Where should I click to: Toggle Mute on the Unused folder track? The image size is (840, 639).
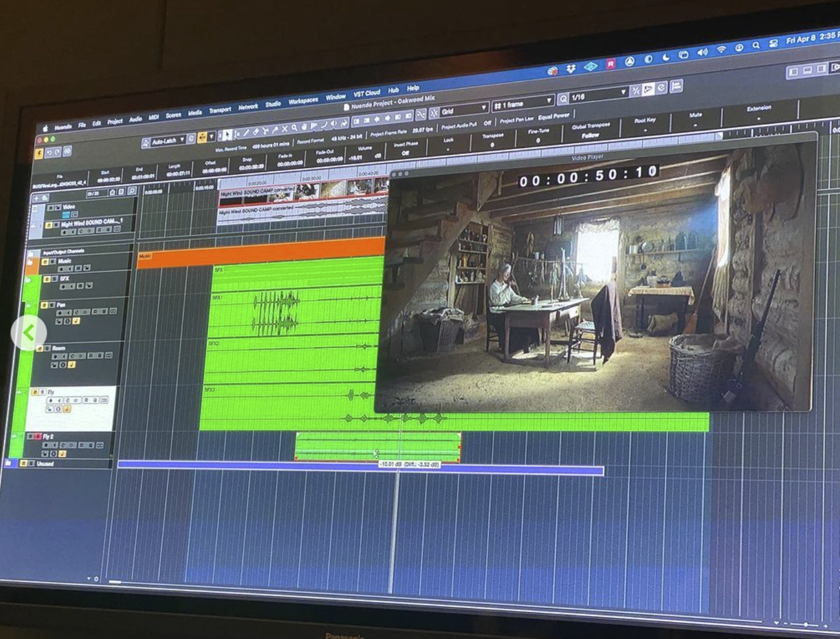click(23, 463)
